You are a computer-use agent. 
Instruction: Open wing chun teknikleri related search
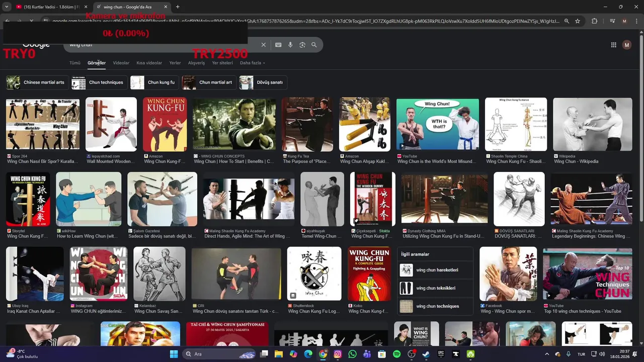(435, 288)
